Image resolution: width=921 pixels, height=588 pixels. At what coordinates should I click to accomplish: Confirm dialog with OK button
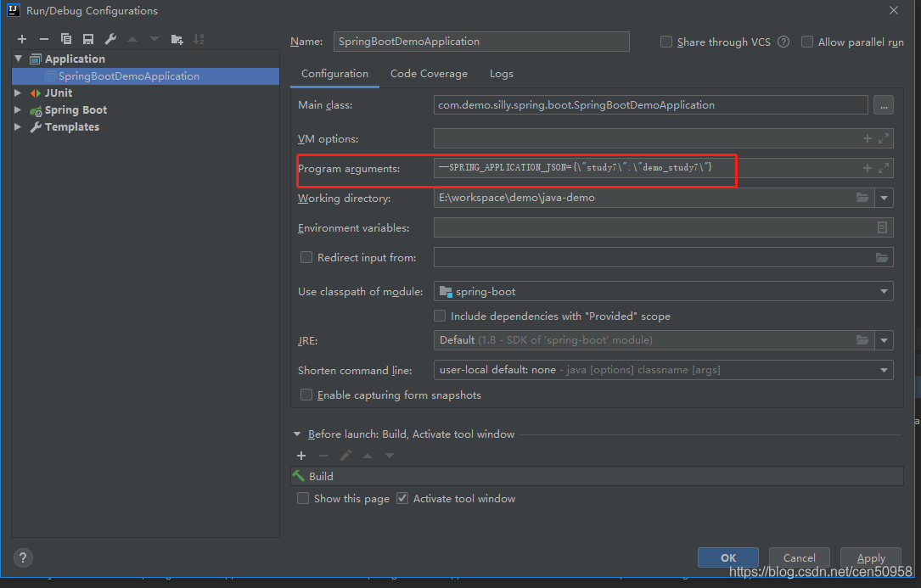tap(728, 557)
